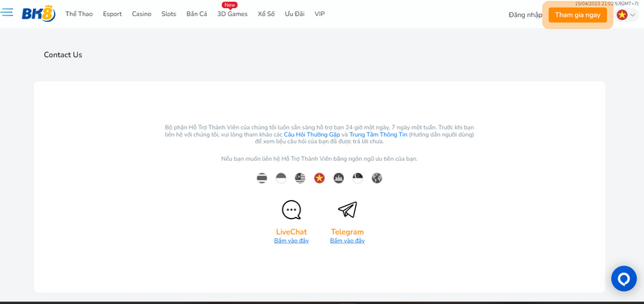Viewport: 644px width, 304px height.
Task: Open the Thể Thao menu
Action: [79, 14]
